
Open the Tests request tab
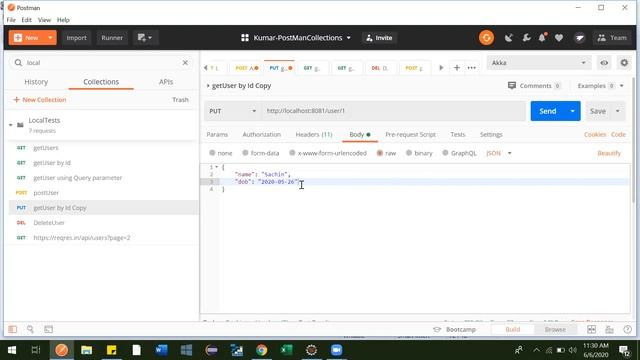pyautogui.click(x=458, y=134)
